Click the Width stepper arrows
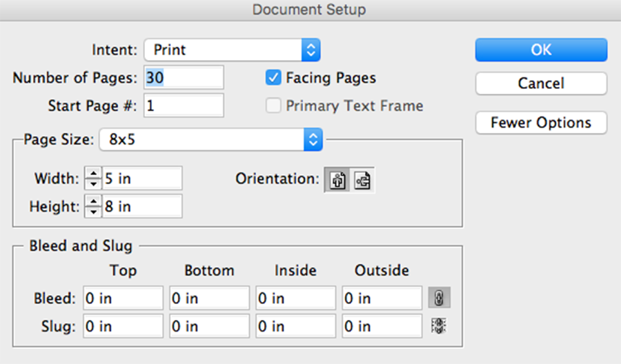Viewport: 621px width, 364px height. (92, 179)
